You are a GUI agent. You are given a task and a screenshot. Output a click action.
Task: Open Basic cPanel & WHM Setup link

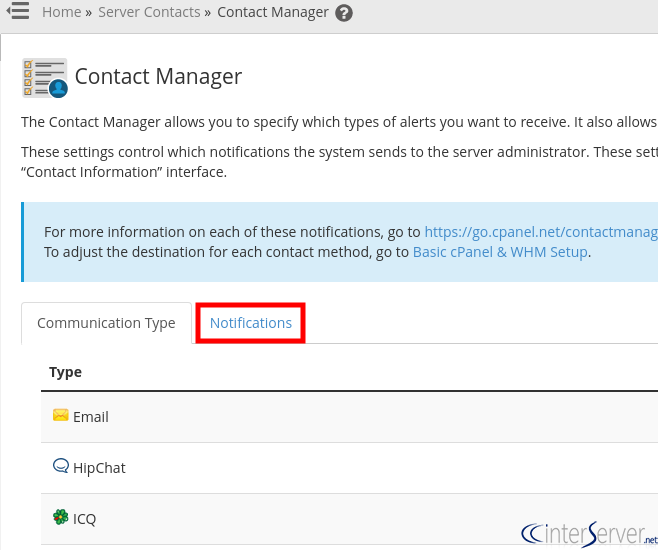click(x=500, y=252)
